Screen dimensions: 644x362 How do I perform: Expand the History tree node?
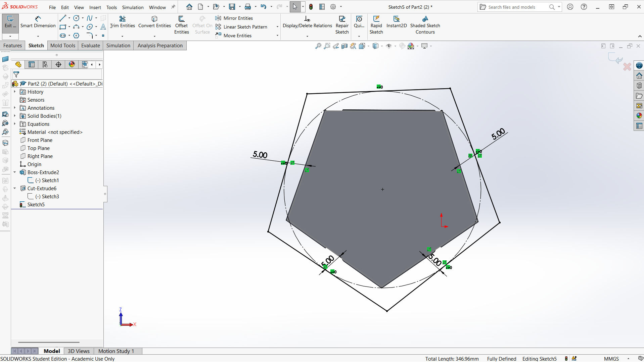point(15,92)
